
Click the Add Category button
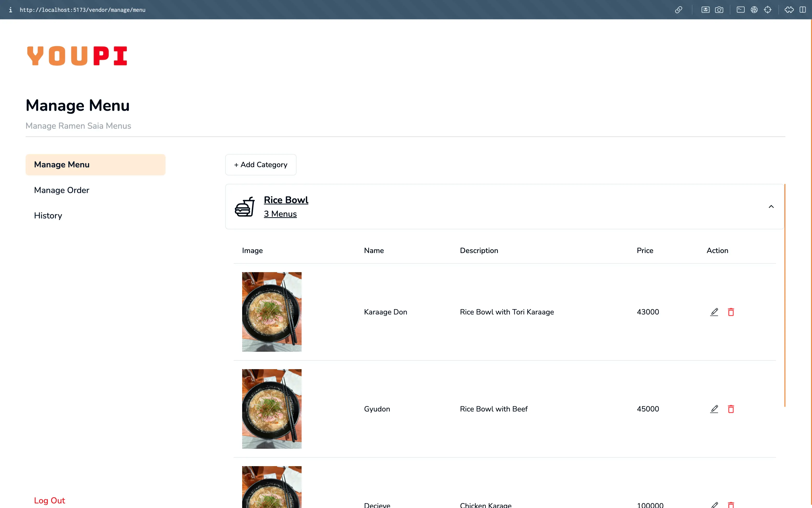point(261,165)
